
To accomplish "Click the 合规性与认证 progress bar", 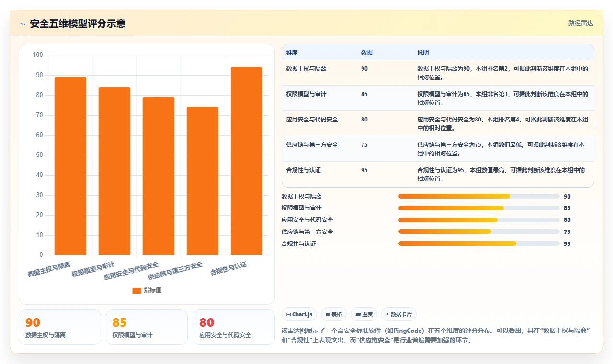I will pos(479,243).
